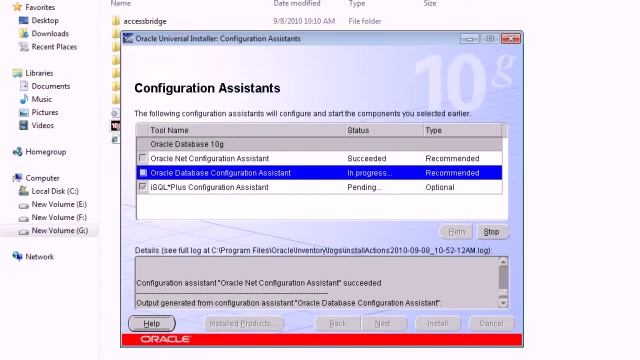Select iSQL*Plus Configuration Assistant row text
Screen dimensions: 640x360
tap(209, 187)
